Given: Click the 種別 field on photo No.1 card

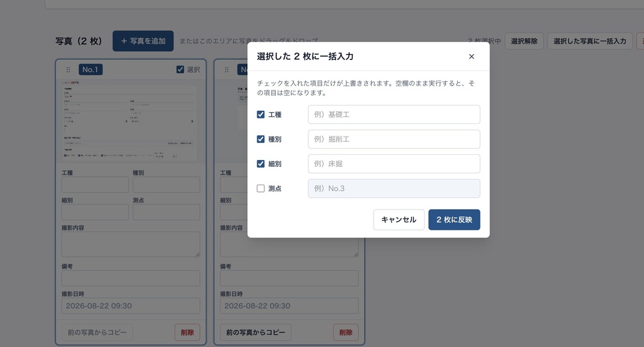Looking at the screenshot, I should [x=166, y=185].
